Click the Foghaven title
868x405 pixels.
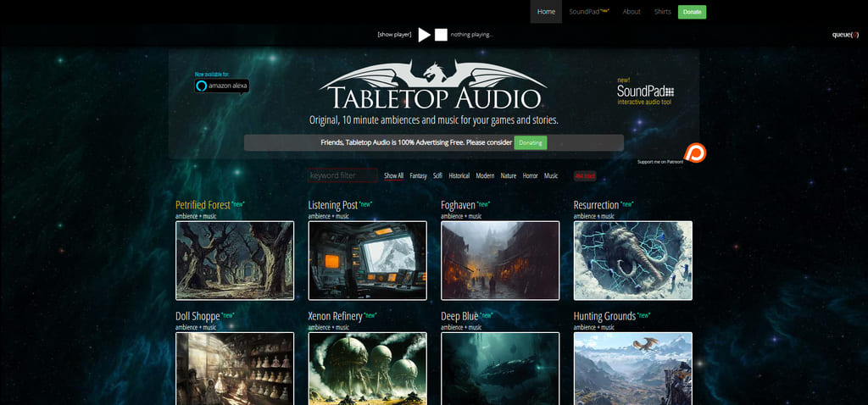coord(458,205)
